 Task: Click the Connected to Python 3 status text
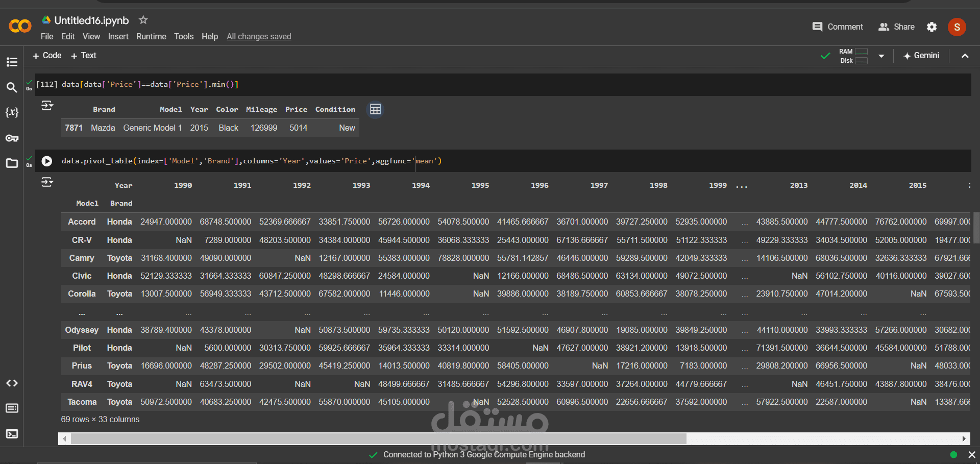(x=484, y=455)
